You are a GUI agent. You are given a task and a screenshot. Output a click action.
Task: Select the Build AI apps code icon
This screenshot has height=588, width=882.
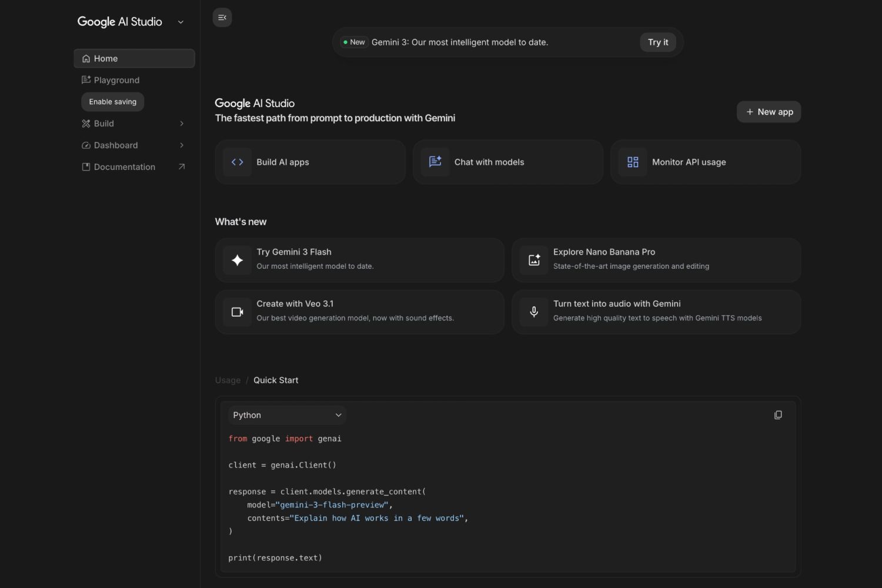tap(237, 162)
